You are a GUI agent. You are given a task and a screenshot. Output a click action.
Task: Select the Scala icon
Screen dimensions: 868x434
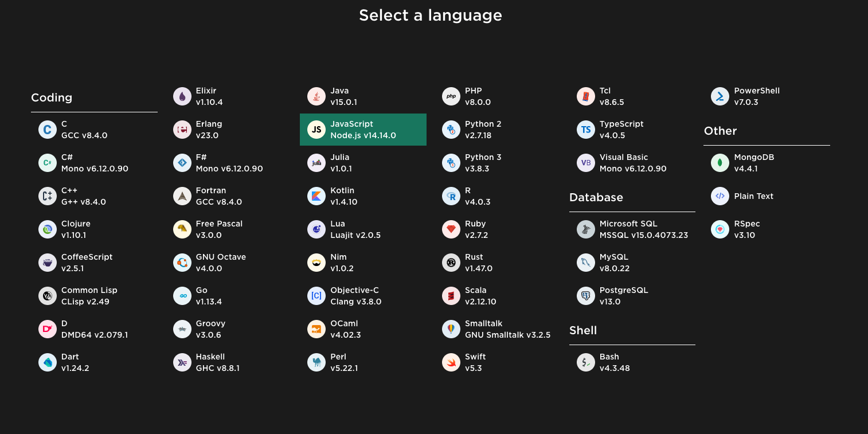tap(451, 296)
